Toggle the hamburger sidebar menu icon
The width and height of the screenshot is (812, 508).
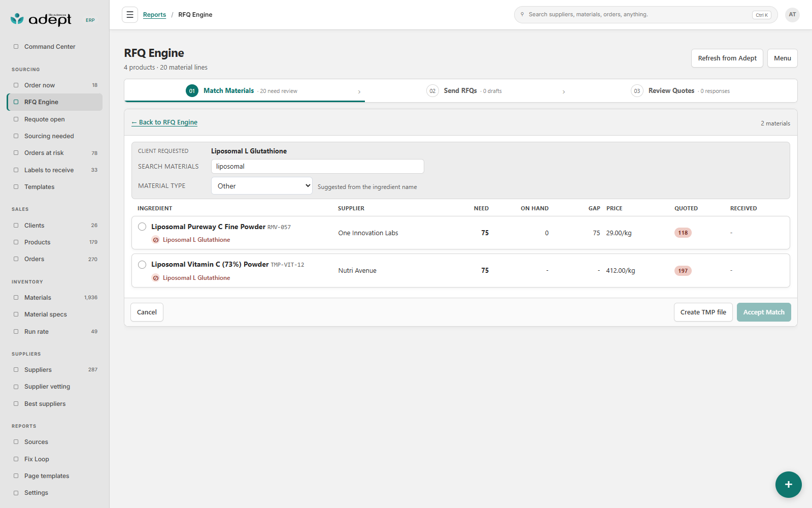click(130, 15)
